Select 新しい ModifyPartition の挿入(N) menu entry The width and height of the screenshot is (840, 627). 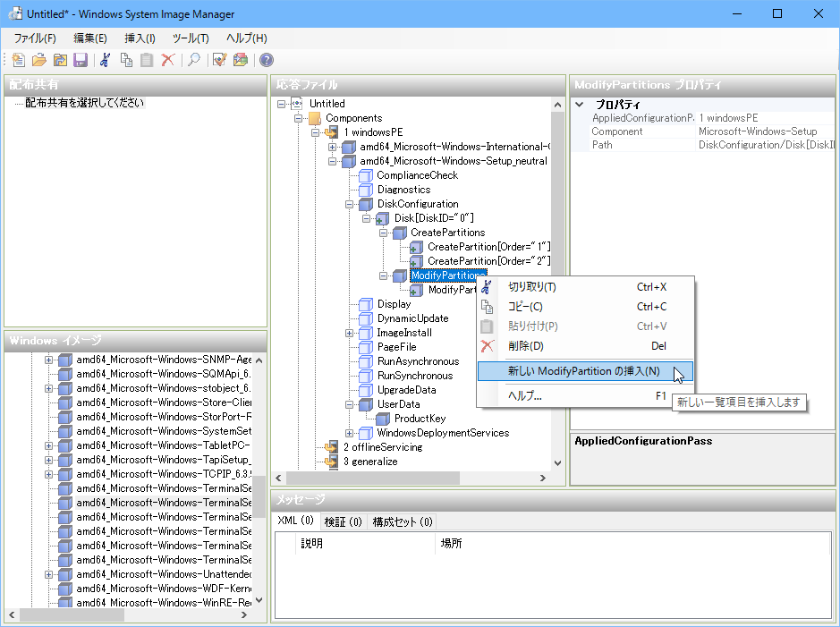585,371
